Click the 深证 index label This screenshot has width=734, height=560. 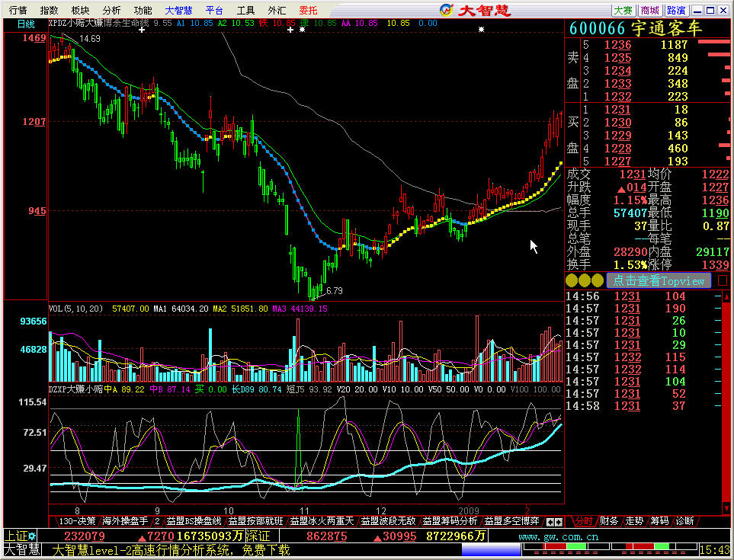point(258,536)
